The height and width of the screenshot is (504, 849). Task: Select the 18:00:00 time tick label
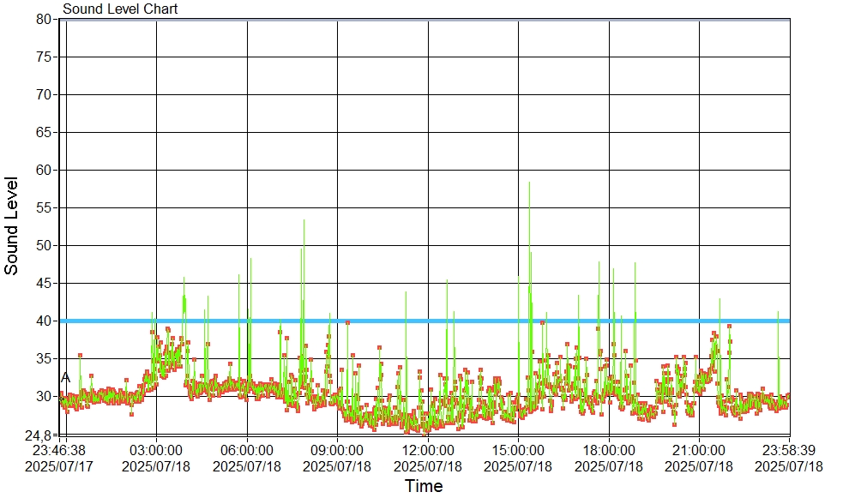609,450
